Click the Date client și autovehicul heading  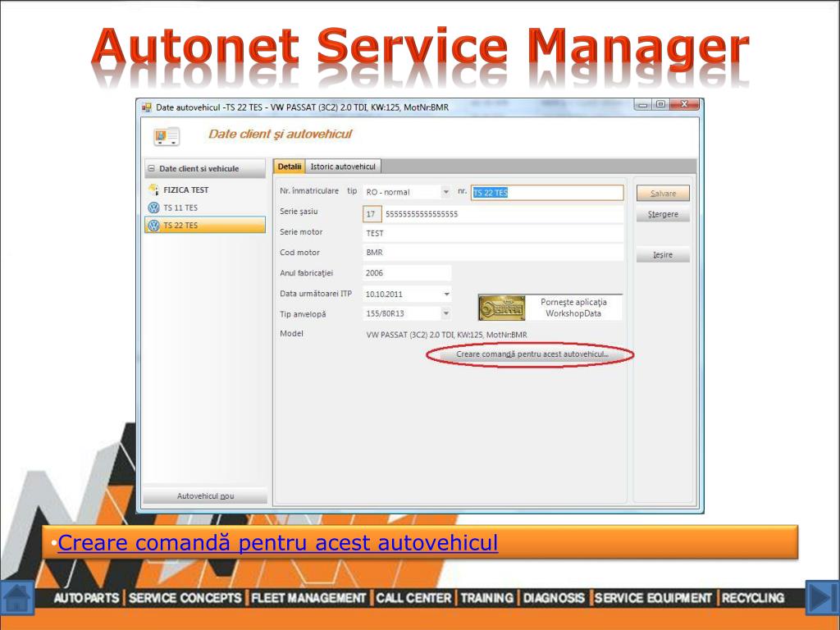pos(280,134)
